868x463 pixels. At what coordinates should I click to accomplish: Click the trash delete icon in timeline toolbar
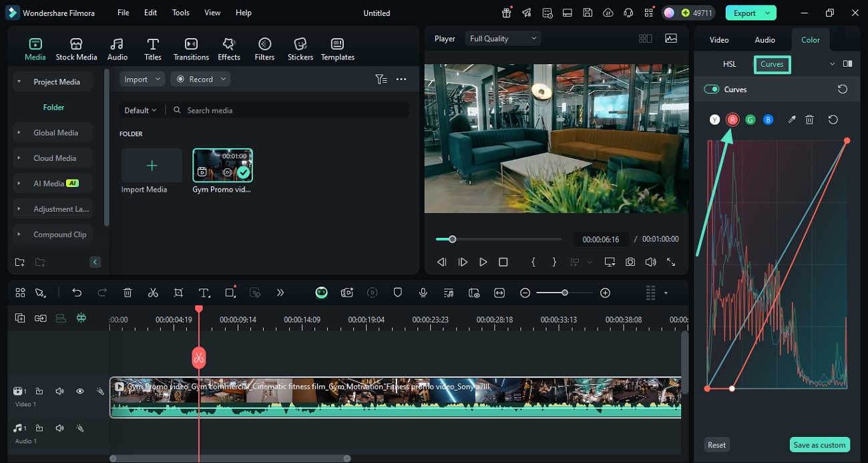tap(128, 293)
